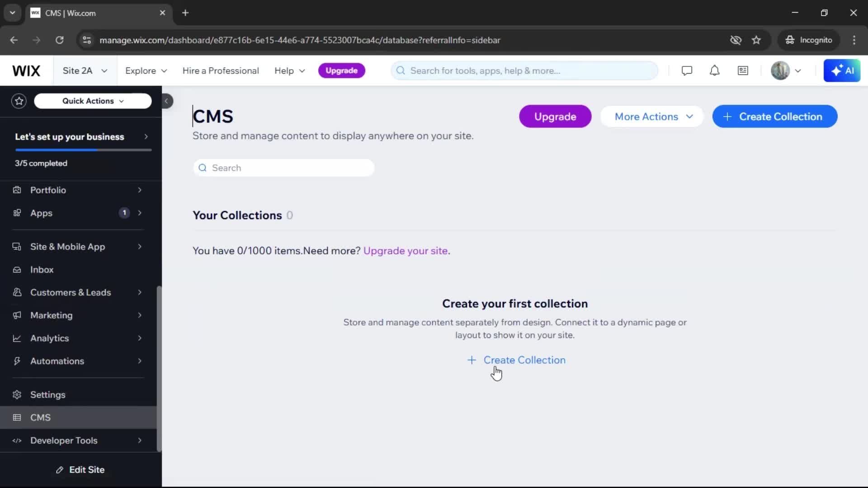Image resolution: width=868 pixels, height=488 pixels.
Task: Click the favorites star icon in sidebar
Action: coord(19,101)
